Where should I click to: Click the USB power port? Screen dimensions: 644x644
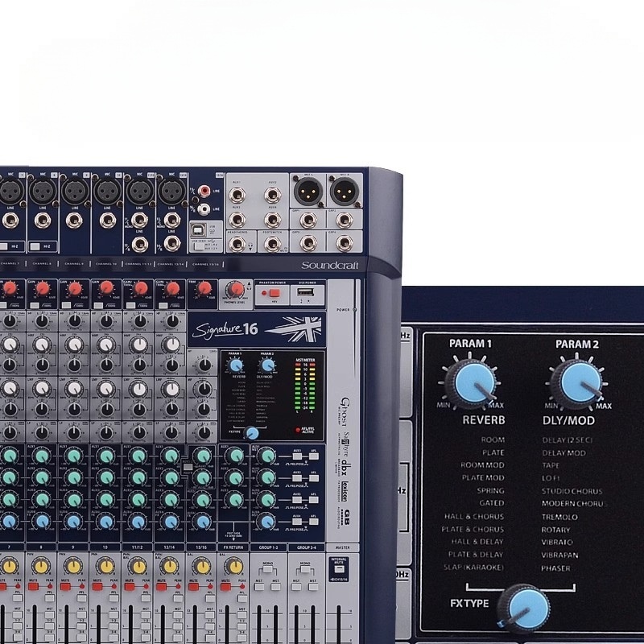(305, 292)
